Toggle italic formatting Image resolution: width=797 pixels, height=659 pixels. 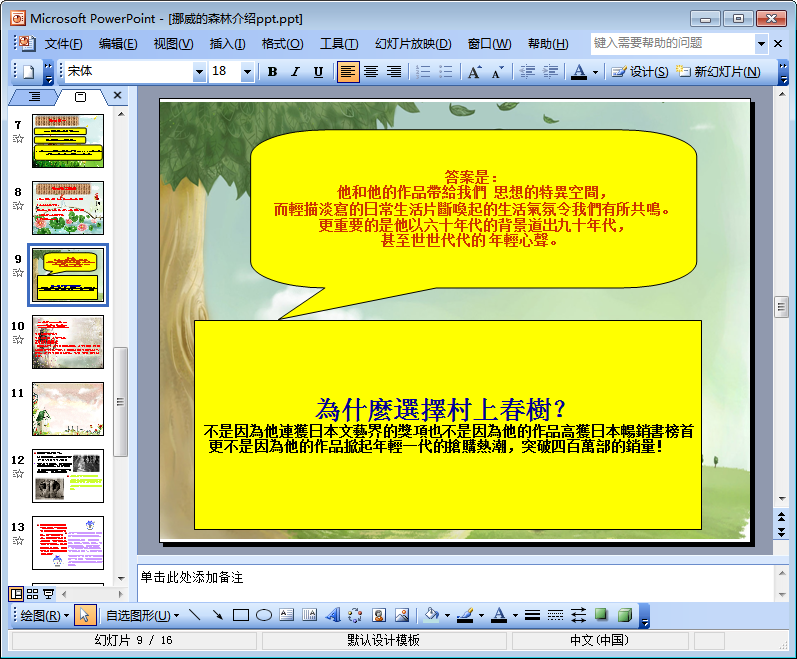(295, 72)
